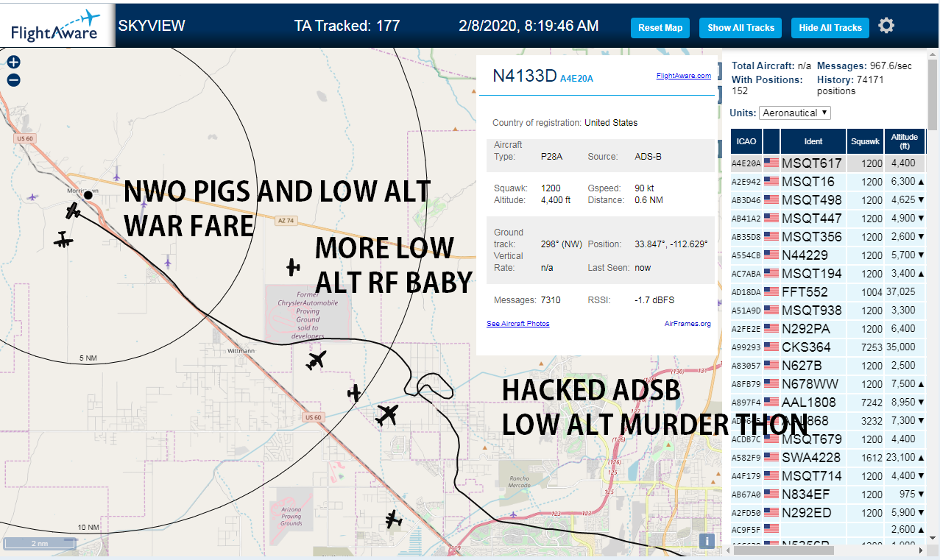Image resolution: width=940 pixels, height=560 pixels.
Task: Select aircraft icon near Arizona Proving Grounds
Action: [394, 519]
